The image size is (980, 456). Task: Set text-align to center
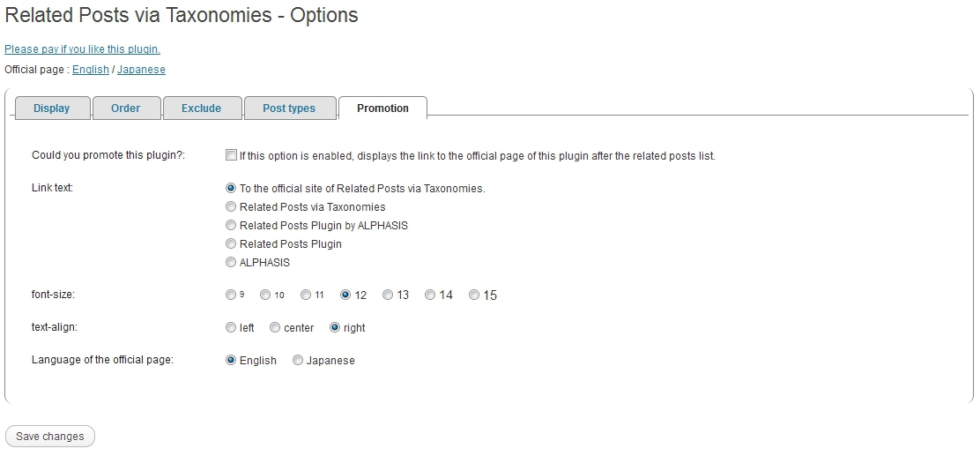tap(275, 327)
